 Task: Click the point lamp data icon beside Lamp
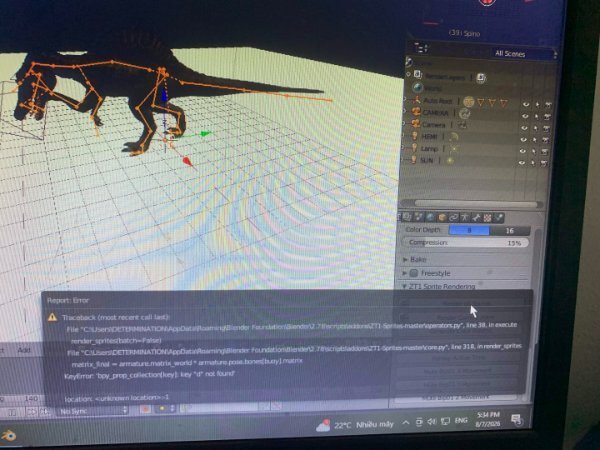[454, 148]
